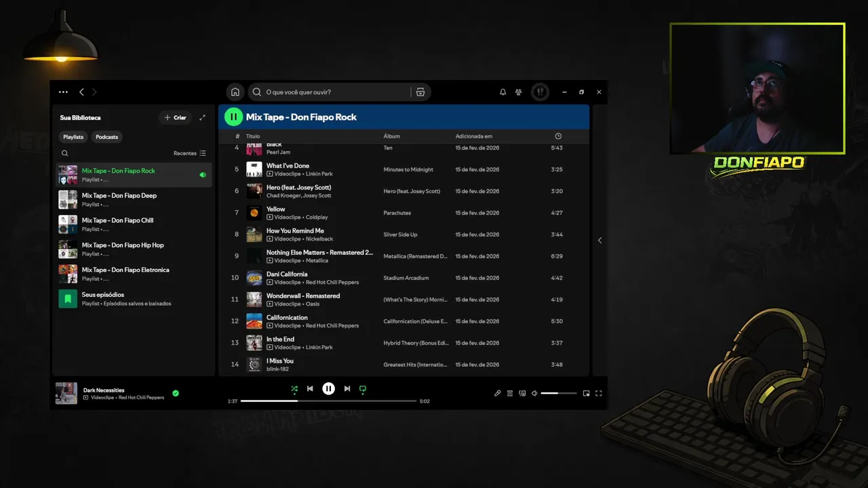Image resolution: width=868 pixels, height=488 pixels.
Task: Open the Nickelback artist link
Action: [319, 239]
